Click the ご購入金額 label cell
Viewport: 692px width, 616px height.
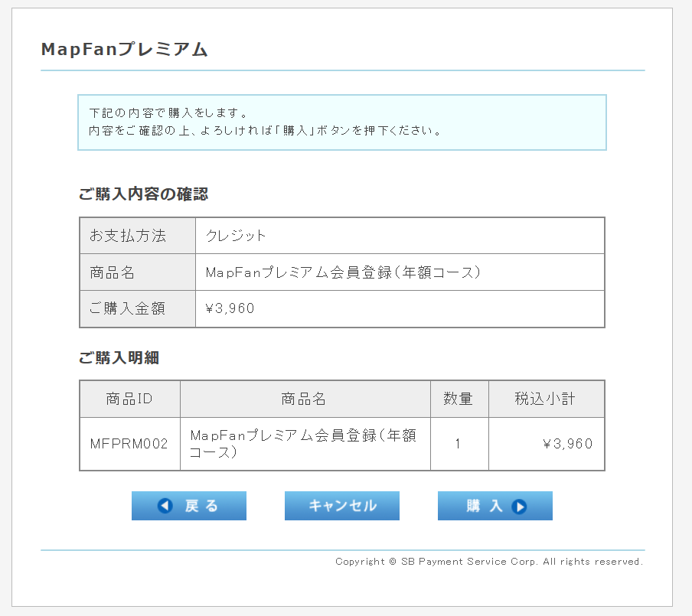point(138,308)
